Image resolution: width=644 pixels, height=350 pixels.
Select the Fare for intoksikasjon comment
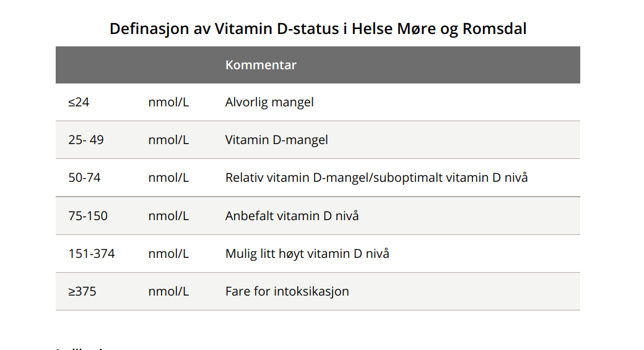[287, 291]
